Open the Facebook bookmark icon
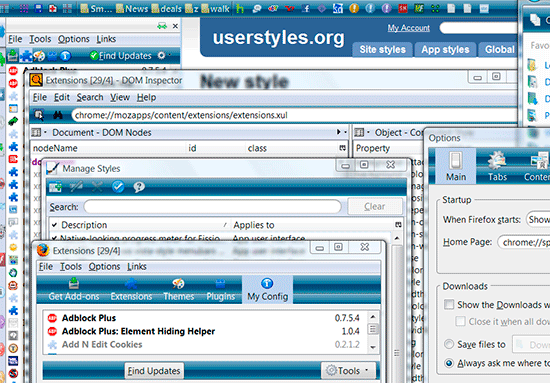 (x=306, y=8)
